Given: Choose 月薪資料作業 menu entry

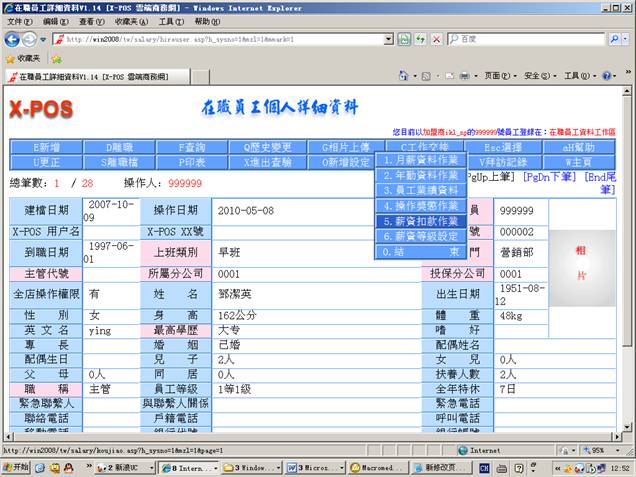Looking at the screenshot, I should pos(420,160).
